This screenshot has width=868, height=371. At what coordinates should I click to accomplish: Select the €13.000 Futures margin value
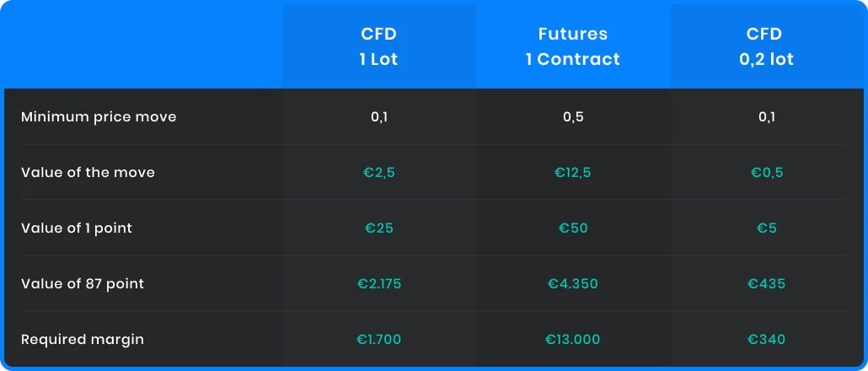click(x=573, y=340)
